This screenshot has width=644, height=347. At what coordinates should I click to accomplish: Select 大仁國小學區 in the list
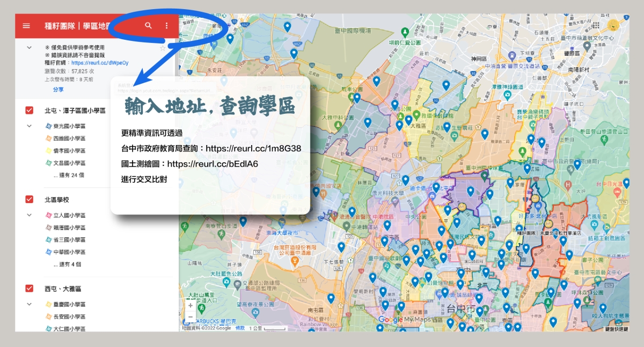click(x=68, y=328)
